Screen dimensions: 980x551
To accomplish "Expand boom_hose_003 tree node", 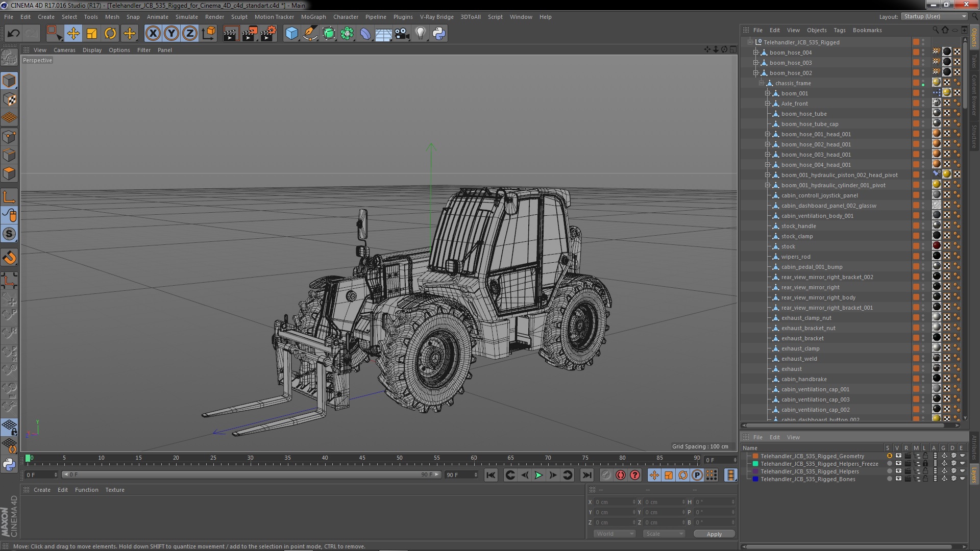I will click(756, 63).
